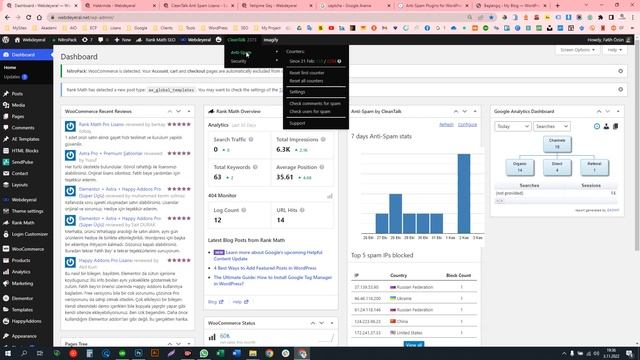
Task: Open WhatsApp from the Windows taskbar
Action: (x=204, y=353)
